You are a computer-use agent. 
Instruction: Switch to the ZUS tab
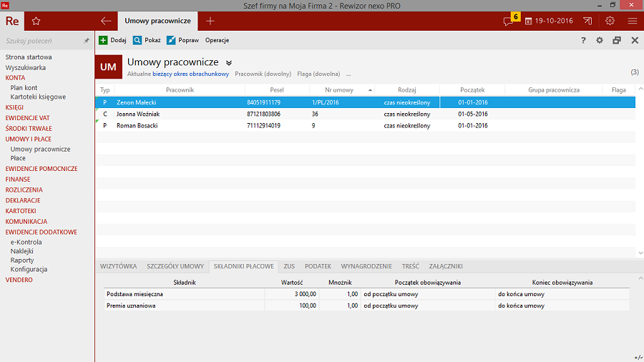tap(289, 266)
